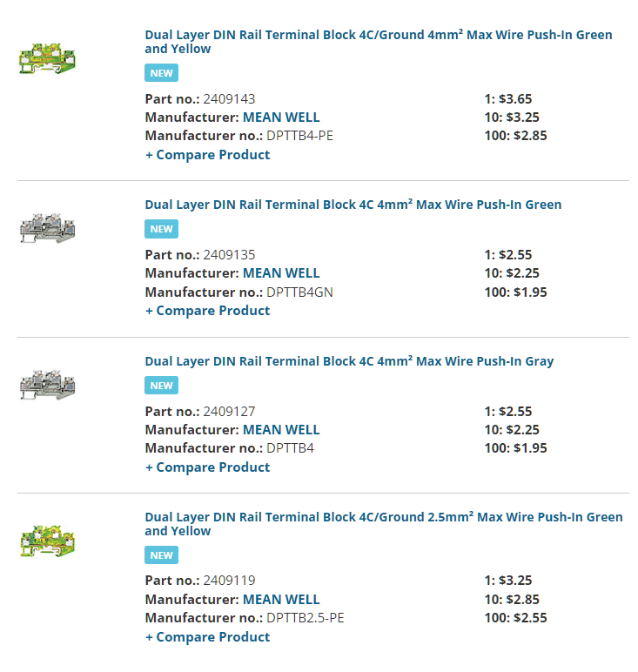638x672 pixels.
Task: Click MEAN WELL manufacturer link for part 2409135
Action: coord(281,273)
